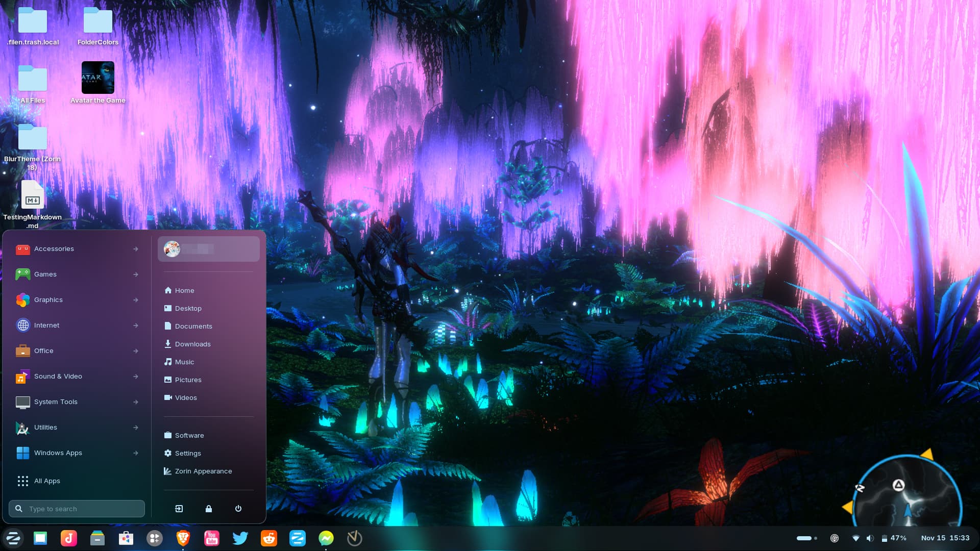Open the Brave browser from the taskbar
This screenshot has height=551, width=980.
(183, 538)
